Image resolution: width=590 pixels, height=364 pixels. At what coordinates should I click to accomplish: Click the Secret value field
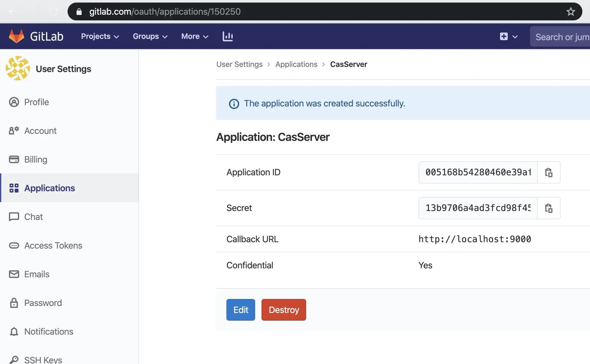(x=478, y=208)
